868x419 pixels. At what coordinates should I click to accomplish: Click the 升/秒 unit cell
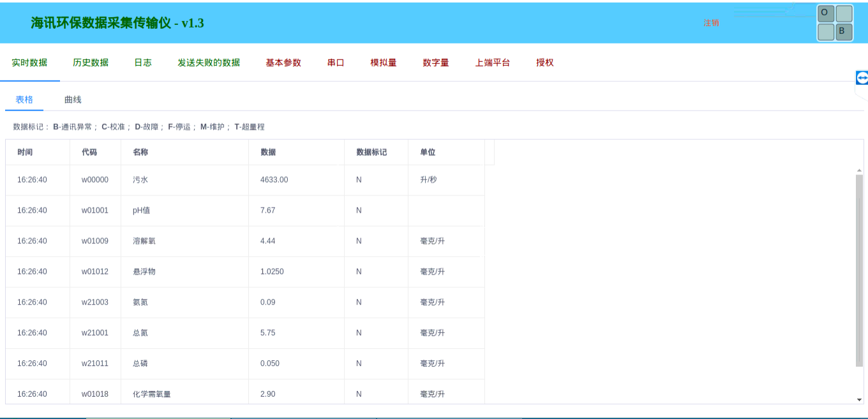pos(446,180)
